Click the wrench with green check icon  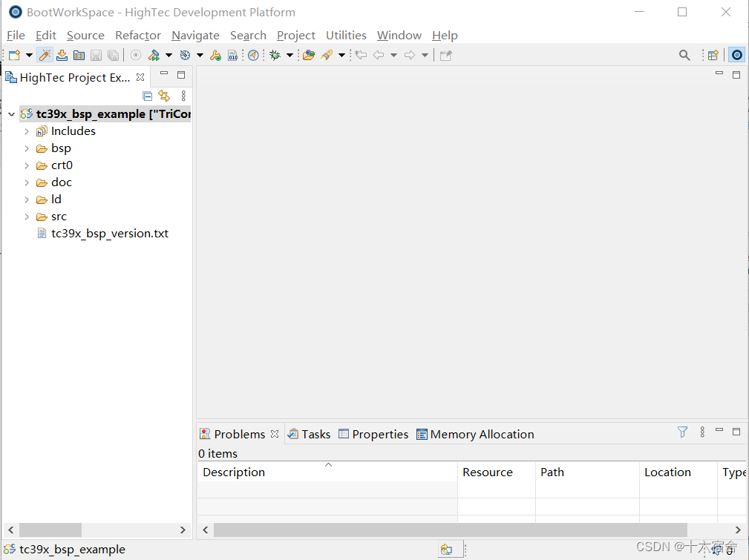click(215, 56)
